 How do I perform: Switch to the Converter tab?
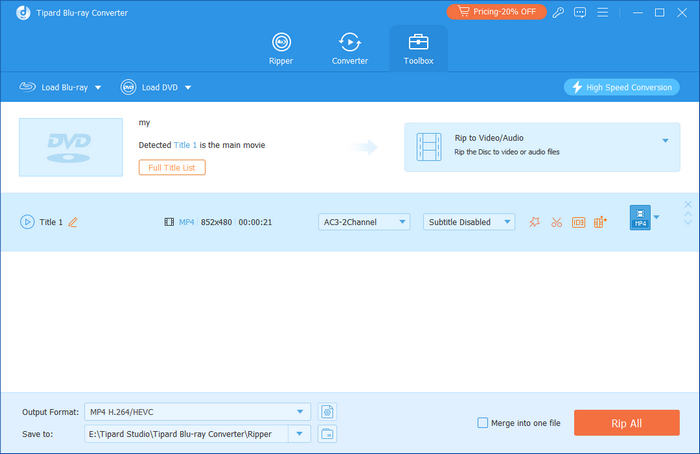pyautogui.click(x=350, y=49)
